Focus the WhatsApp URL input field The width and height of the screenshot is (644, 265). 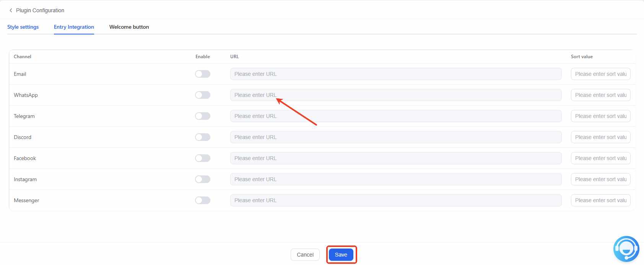pos(396,95)
